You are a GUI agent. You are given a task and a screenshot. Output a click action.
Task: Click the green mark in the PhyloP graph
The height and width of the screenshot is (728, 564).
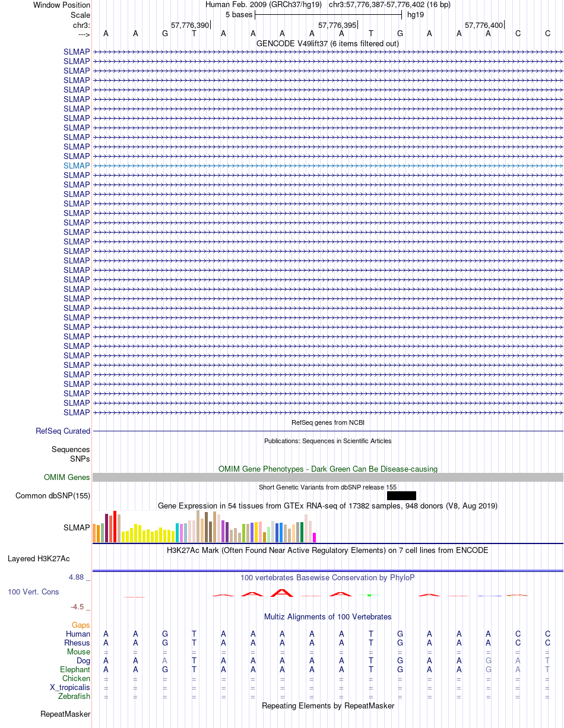(x=369, y=595)
